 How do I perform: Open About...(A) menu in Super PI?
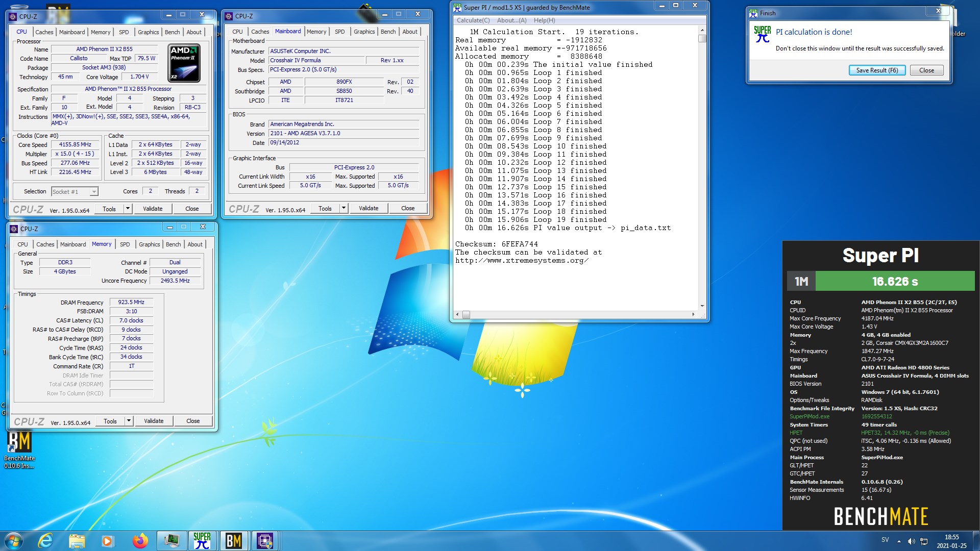tap(511, 20)
